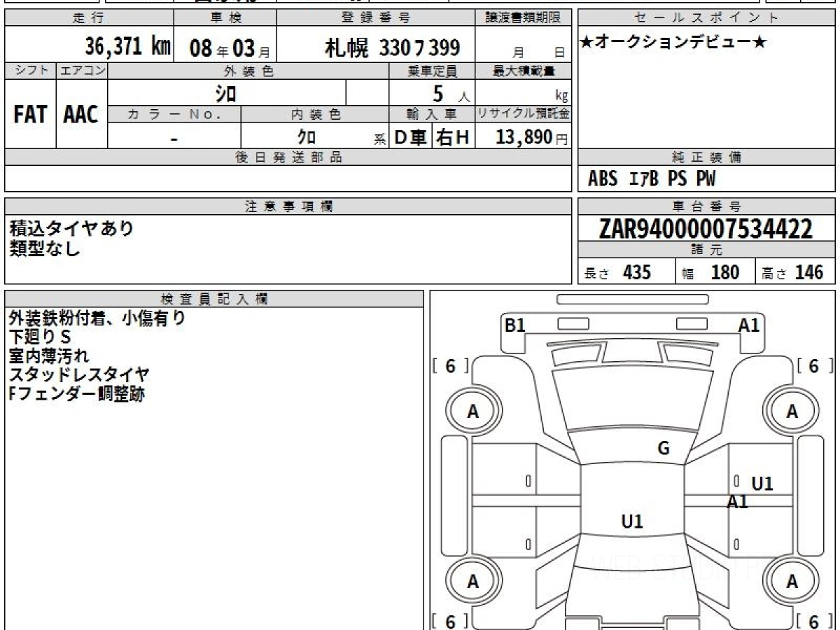
Task: Select the recycle deposit 13,890円
Action: [x=532, y=137]
